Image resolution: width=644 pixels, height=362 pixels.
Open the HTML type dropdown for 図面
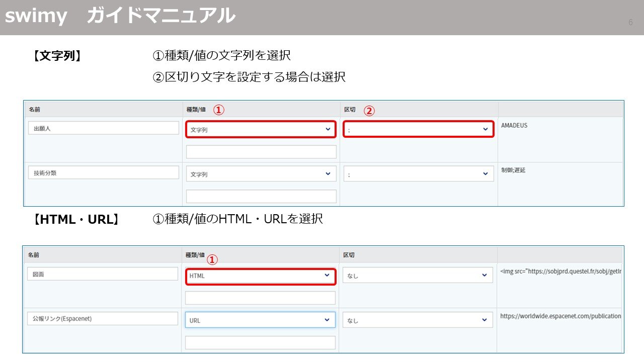pos(261,276)
